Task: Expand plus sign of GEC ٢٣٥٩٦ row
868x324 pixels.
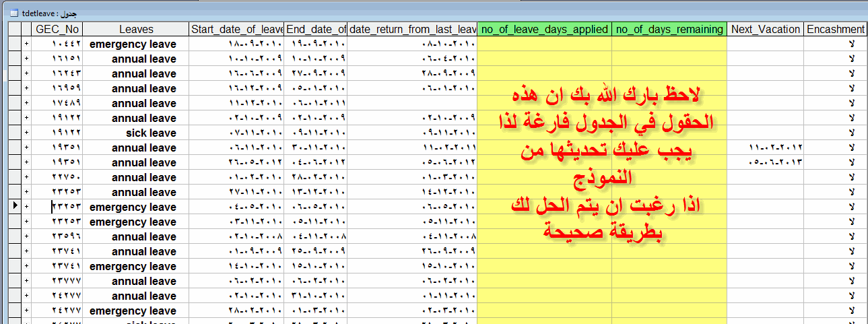Action: (x=26, y=236)
